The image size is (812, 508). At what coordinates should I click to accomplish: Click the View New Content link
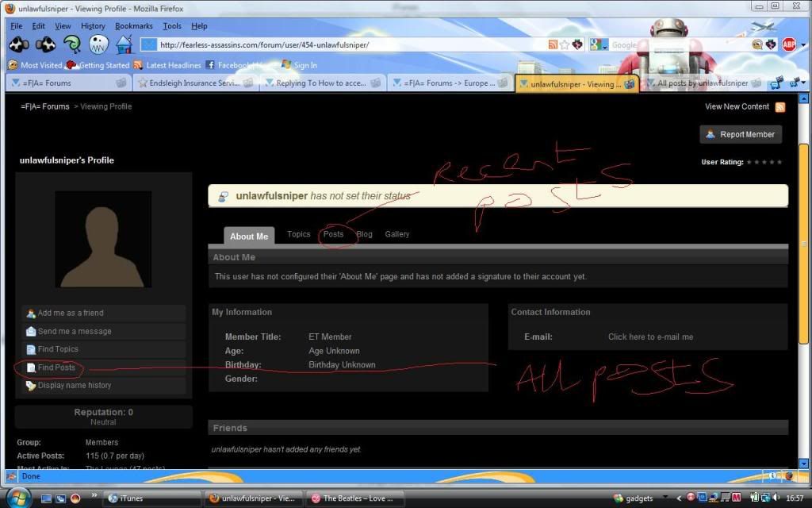pyautogui.click(x=737, y=107)
